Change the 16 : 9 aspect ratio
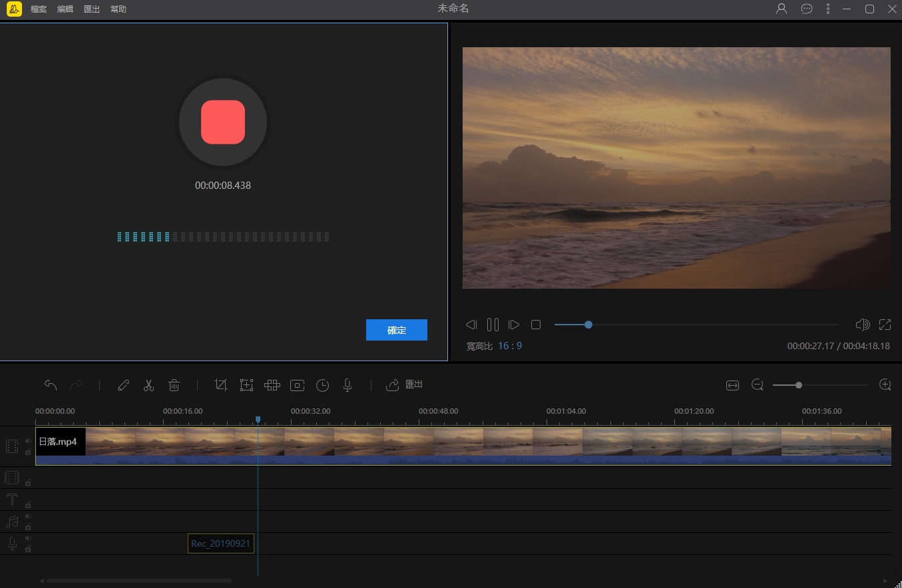Screen dimensions: 902x588 (510, 346)
